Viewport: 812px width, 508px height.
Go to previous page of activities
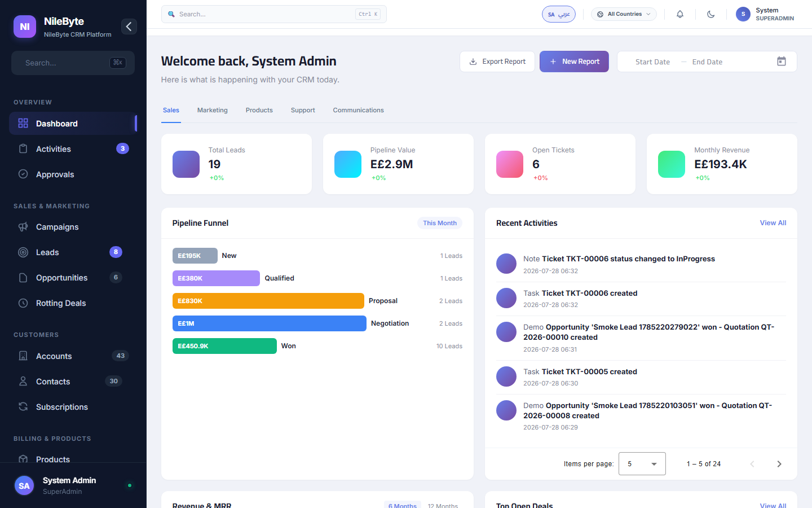(752, 464)
